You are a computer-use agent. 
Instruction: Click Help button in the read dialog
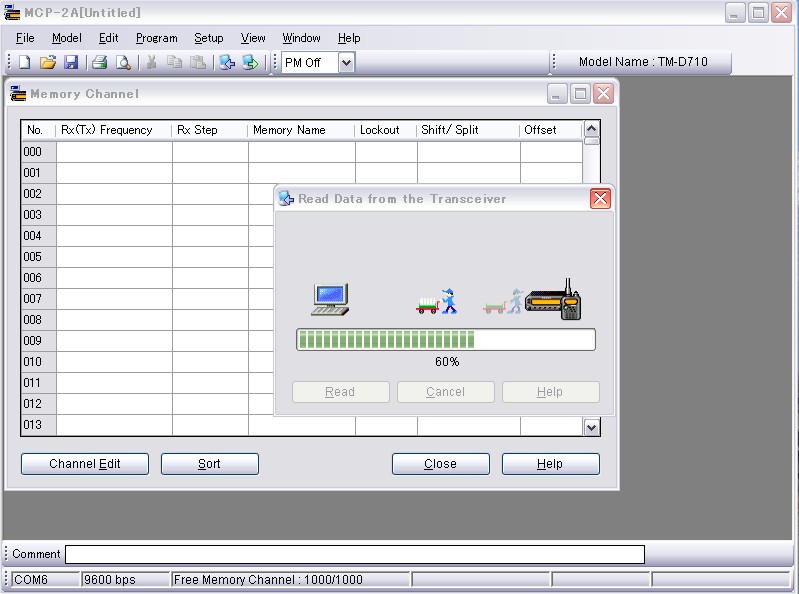click(550, 392)
